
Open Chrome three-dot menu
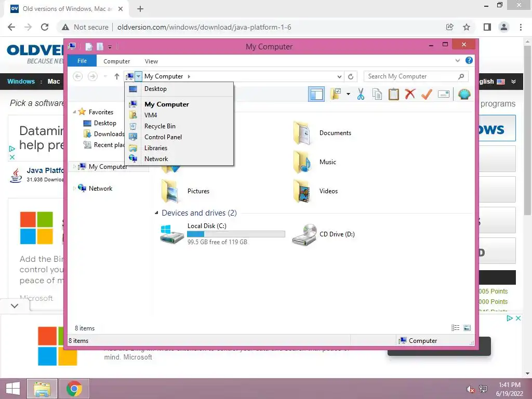click(x=521, y=27)
